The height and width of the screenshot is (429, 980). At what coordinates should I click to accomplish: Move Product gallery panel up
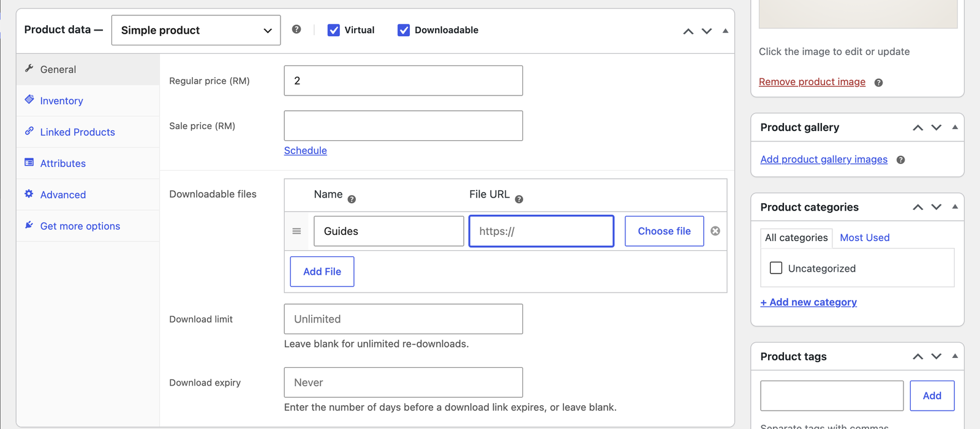click(x=918, y=127)
